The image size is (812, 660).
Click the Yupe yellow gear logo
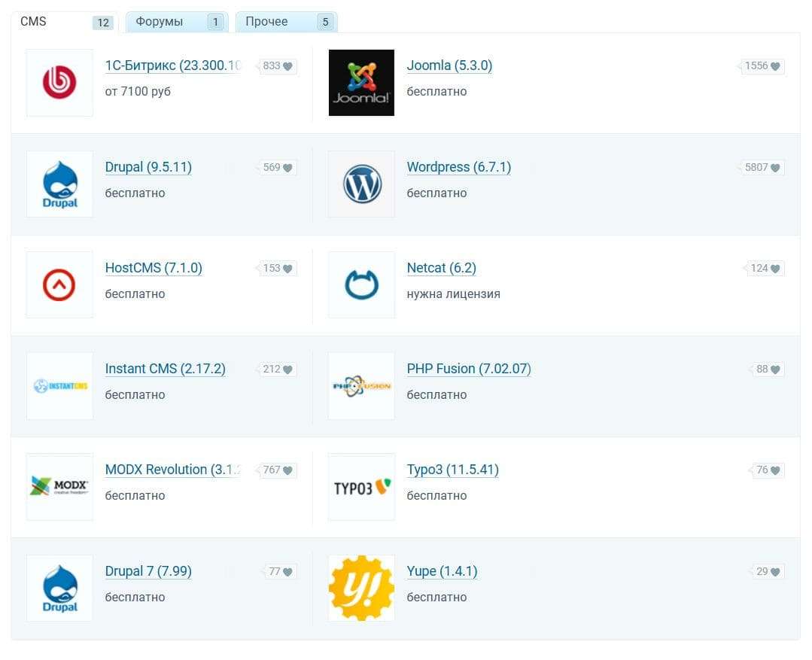coord(361,589)
